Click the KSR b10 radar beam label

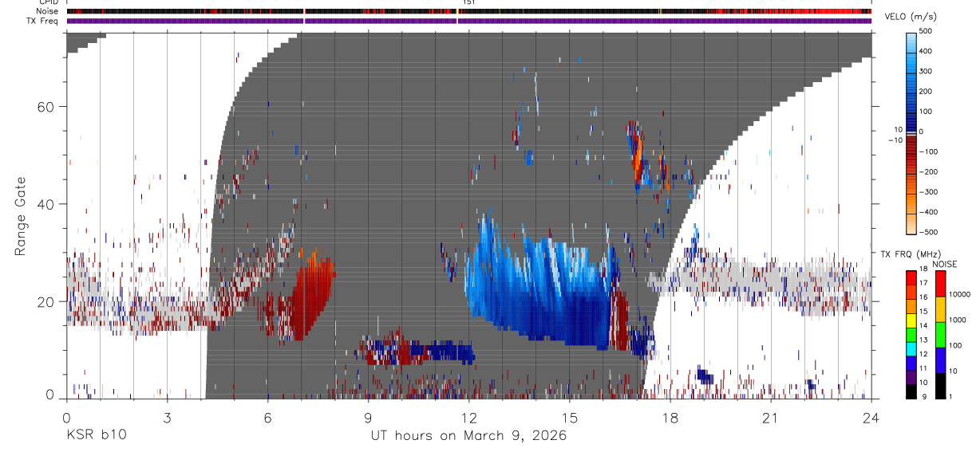click(96, 435)
